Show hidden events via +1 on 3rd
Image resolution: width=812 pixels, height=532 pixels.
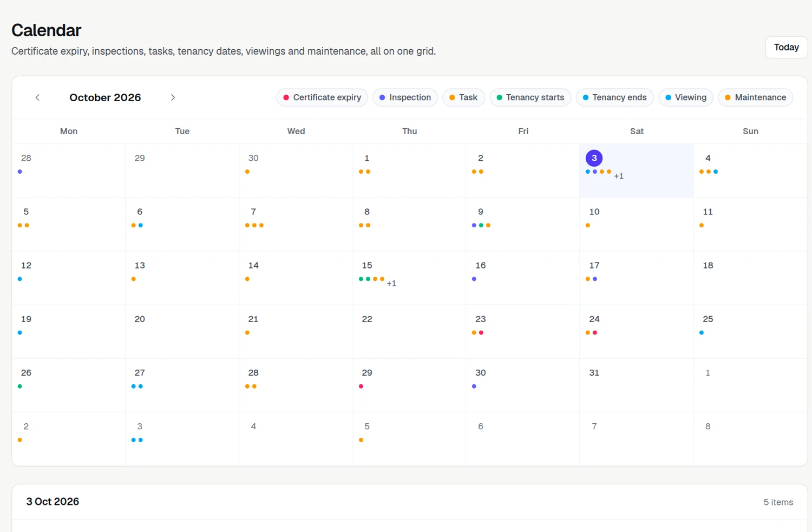coord(619,176)
